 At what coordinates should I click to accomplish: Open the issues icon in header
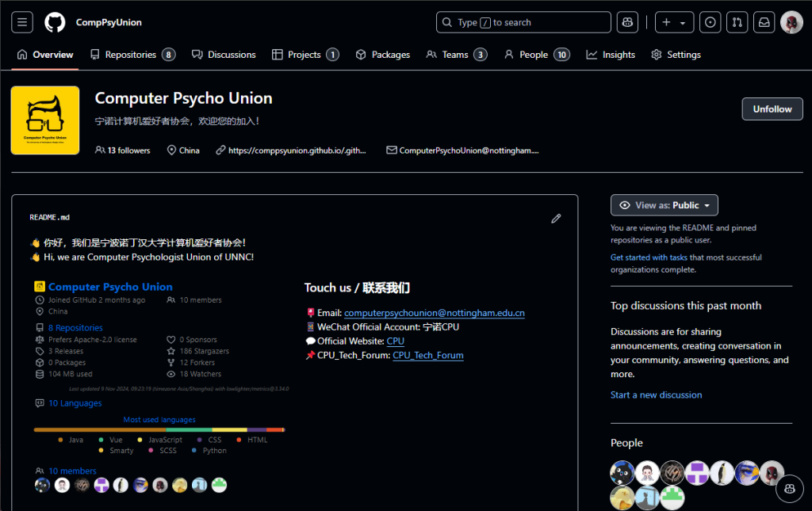pos(710,22)
